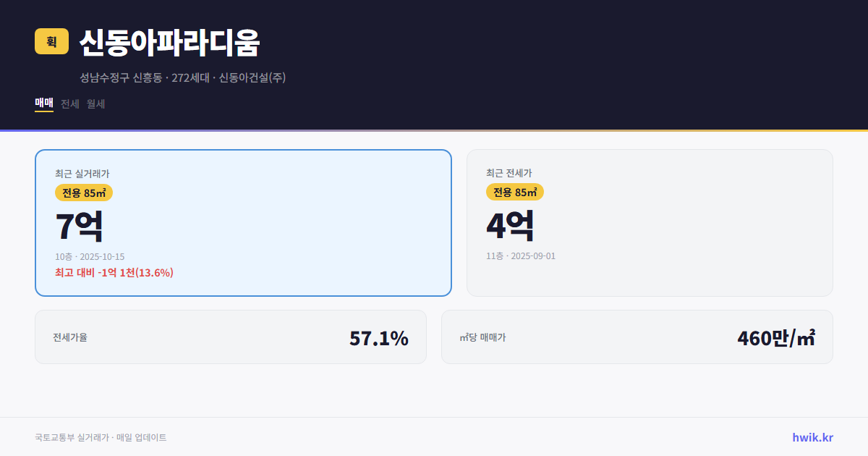868x456 pixels.
Task: Select the 전용 85㎡ badge on the 전세가 card
Action: [515, 192]
